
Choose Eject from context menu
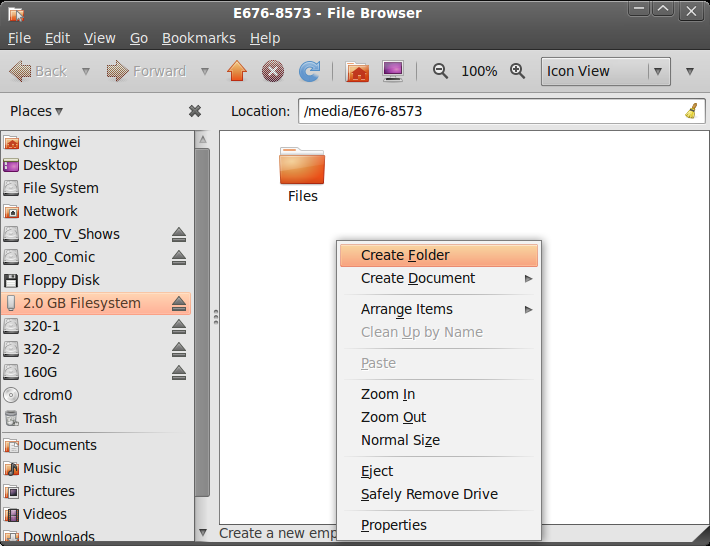coord(439,471)
